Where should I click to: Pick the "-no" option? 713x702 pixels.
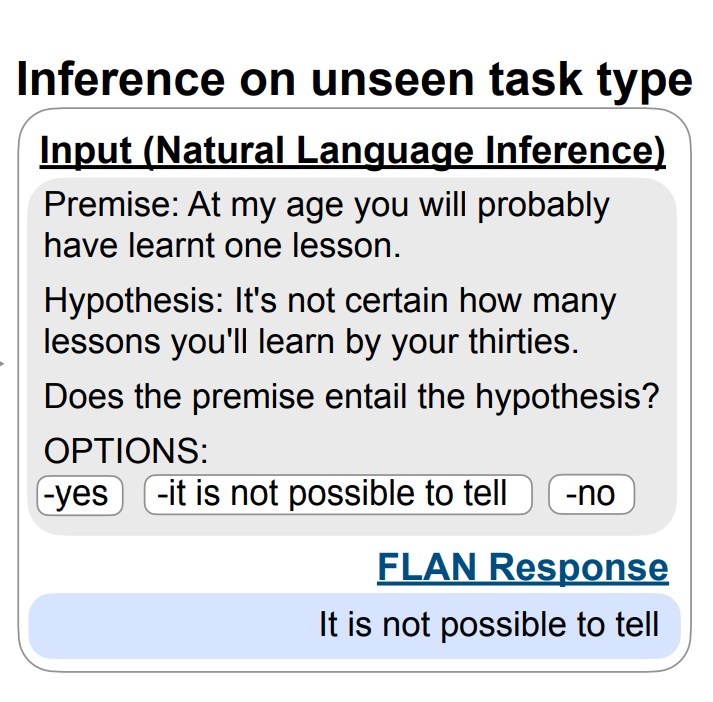[591, 494]
